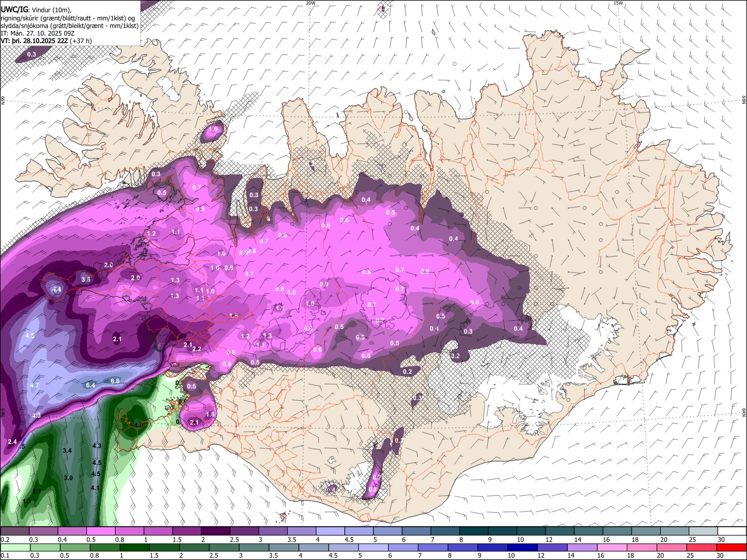Viewport: 747px width, 560px height.
Task: Click the 6.4 precipitation value on the map
Action: click(x=90, y=385)
